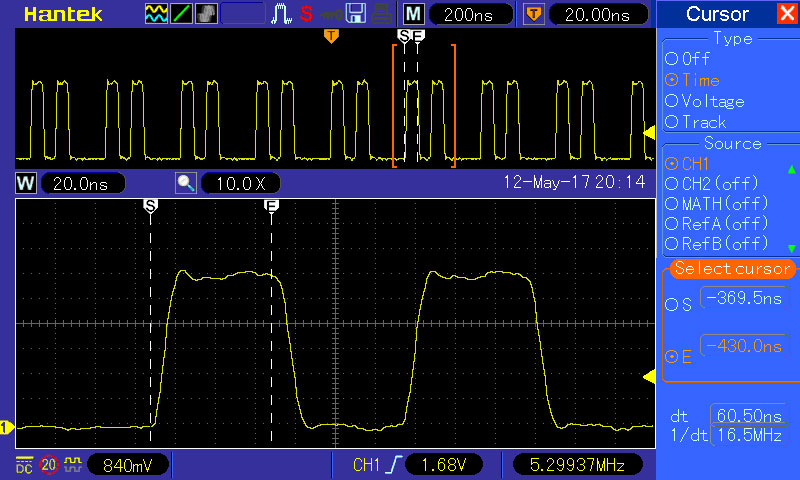Select the Voltage cursor type
Image resolution: width=800 pixels, height=480 pixels.
[x=705, y=101]
